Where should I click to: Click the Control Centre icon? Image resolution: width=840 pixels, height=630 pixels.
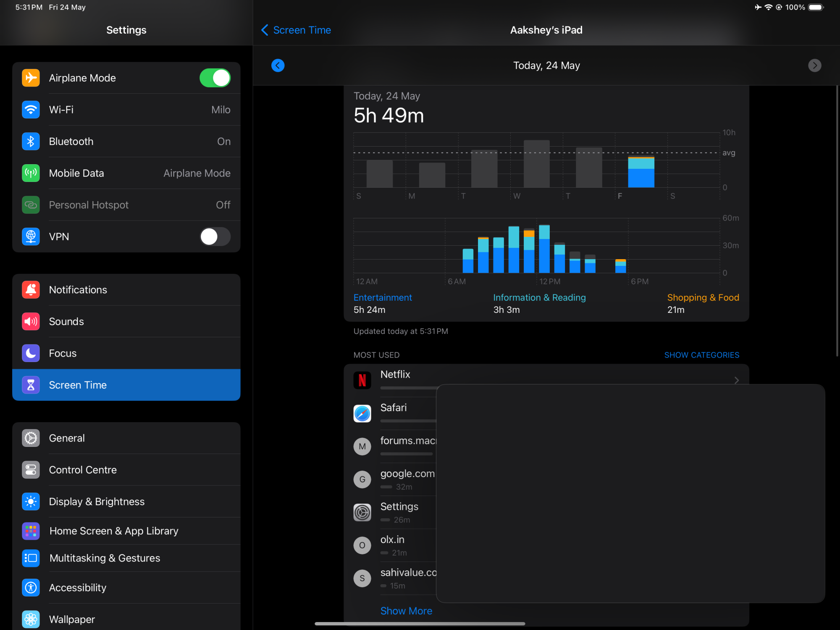[x=31, y=470]
